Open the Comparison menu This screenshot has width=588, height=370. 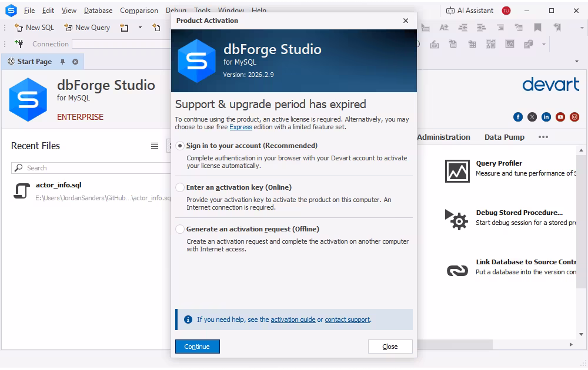tap(139, 11)
